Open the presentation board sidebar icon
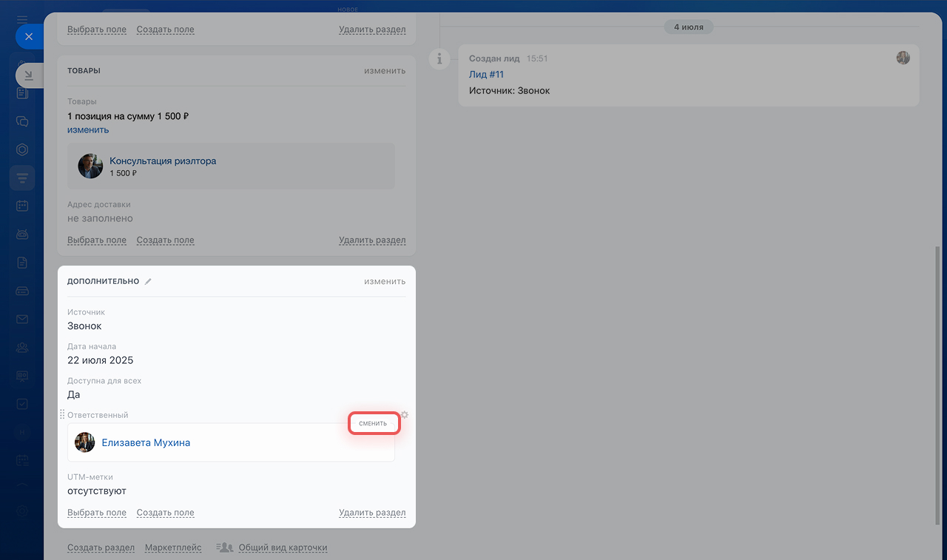Image resolution: width=947 pixels, height=560 pixels. tap(22, 375)
